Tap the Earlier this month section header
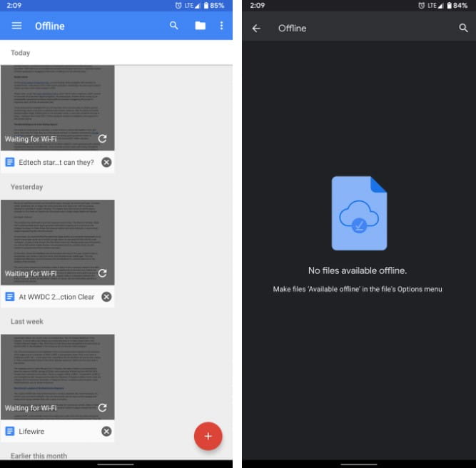The height and width of the screenshot is (468, 476). coord(39,456)
